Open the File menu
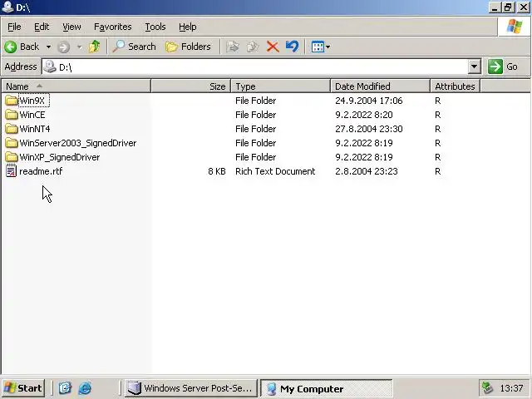The width and height of the screenshot is (532, 399). click(14, 27)
